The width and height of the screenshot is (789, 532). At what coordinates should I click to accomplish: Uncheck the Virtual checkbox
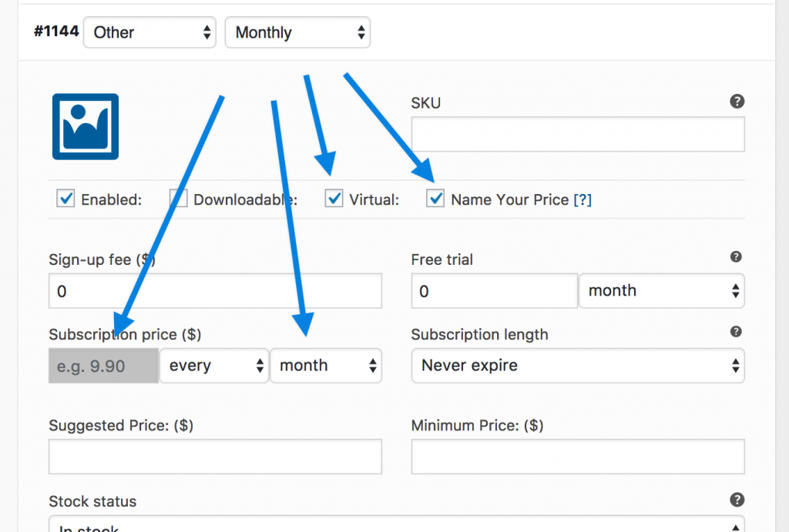pos(334,199)
